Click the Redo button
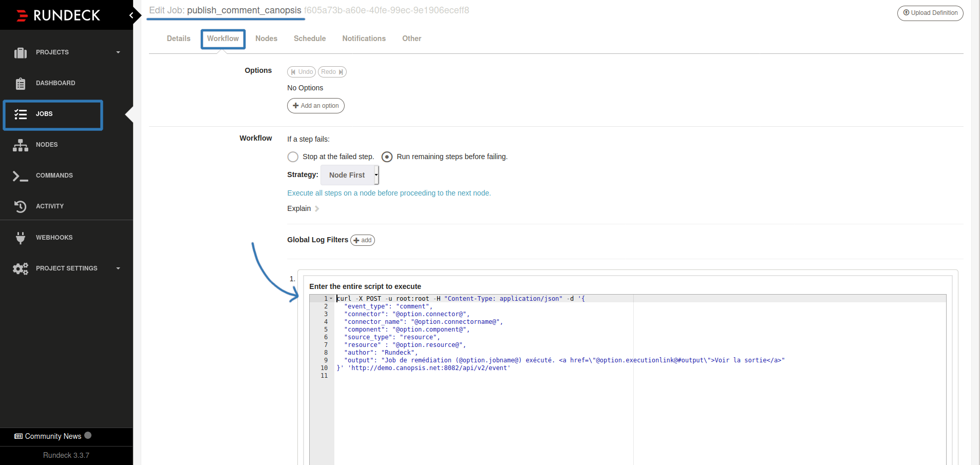The image size is (980, 465). click(332, 72)
